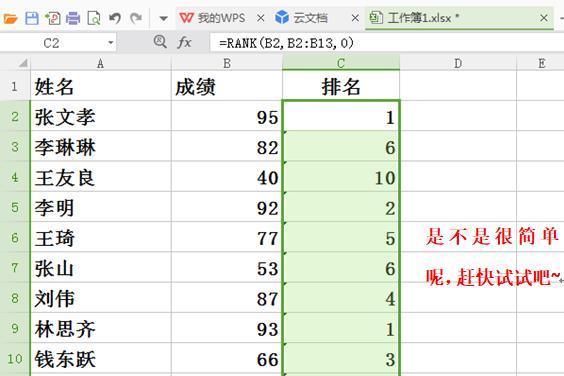Close the 云文档 tab

click(x=355, y=18)
